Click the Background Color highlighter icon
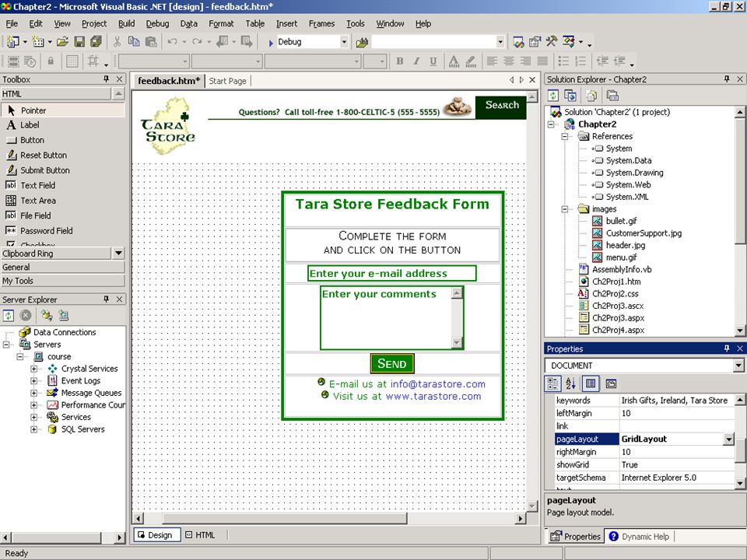Image resolution: width=747 pixels, height=560 pixels. point(471,61)
